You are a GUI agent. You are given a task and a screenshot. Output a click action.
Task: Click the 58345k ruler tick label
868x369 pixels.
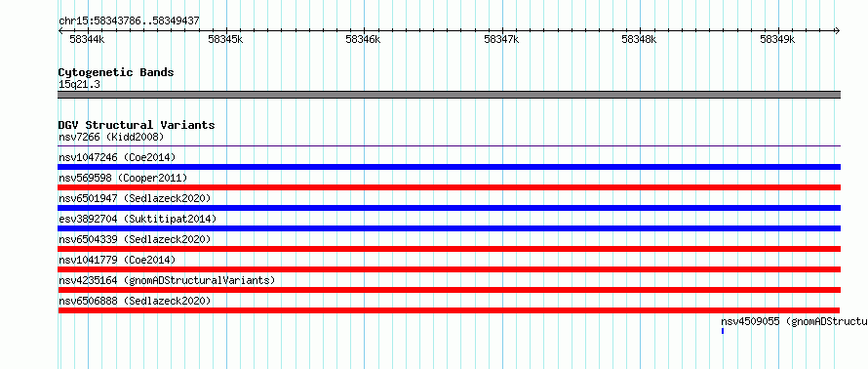click(x=225, y=39)
